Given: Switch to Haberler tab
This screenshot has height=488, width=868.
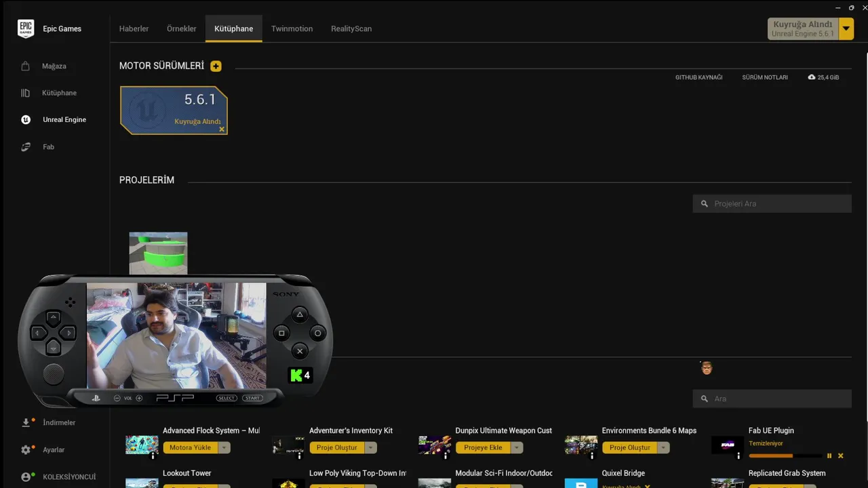Looking at the screenshot, I should coord(134,28).
